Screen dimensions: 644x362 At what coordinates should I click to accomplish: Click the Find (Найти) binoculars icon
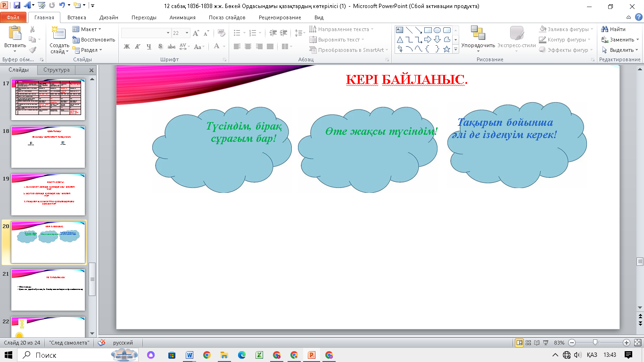coord(605,29)
